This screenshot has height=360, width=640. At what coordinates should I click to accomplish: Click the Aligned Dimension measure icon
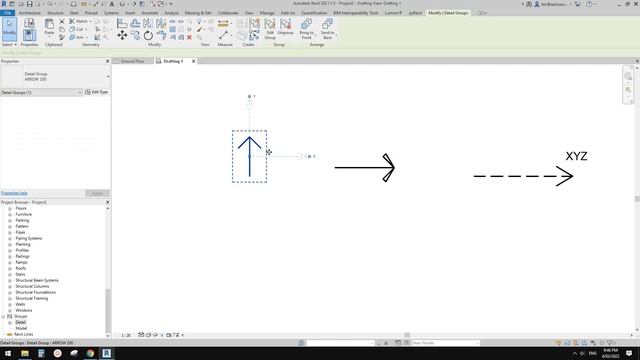point(223,24)
